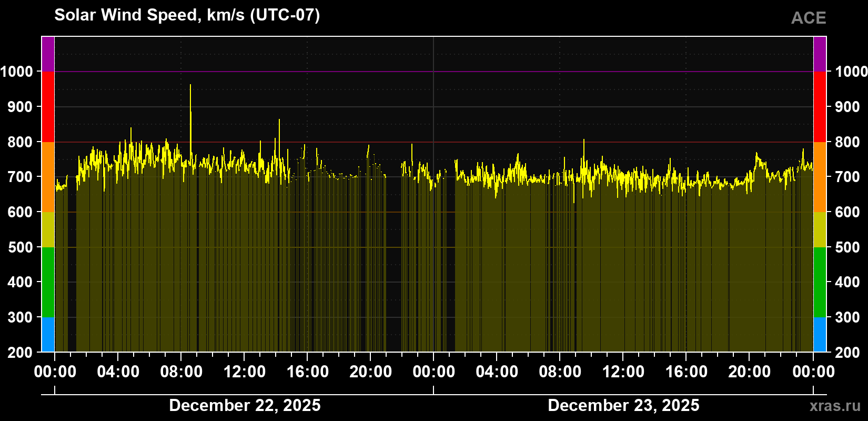
Task: Select the green segment of the left color bar
Action: [48, 282]
